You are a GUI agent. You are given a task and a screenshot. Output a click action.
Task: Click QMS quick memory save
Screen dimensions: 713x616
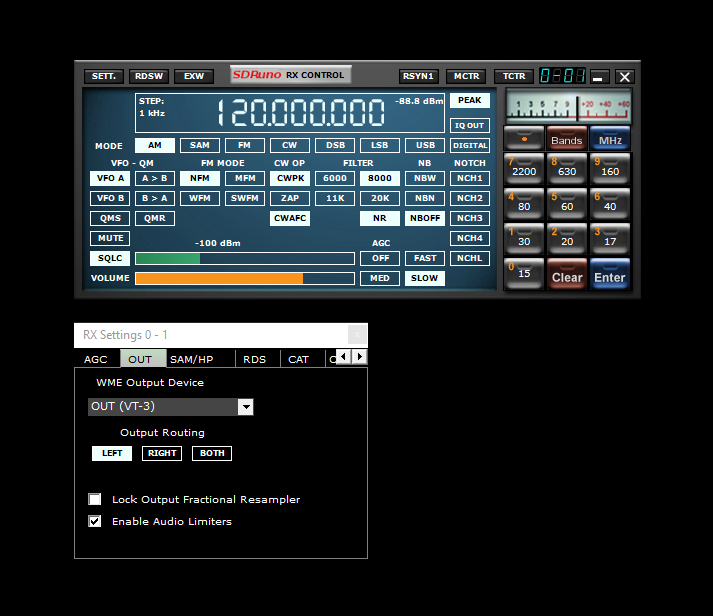point(110,218)
